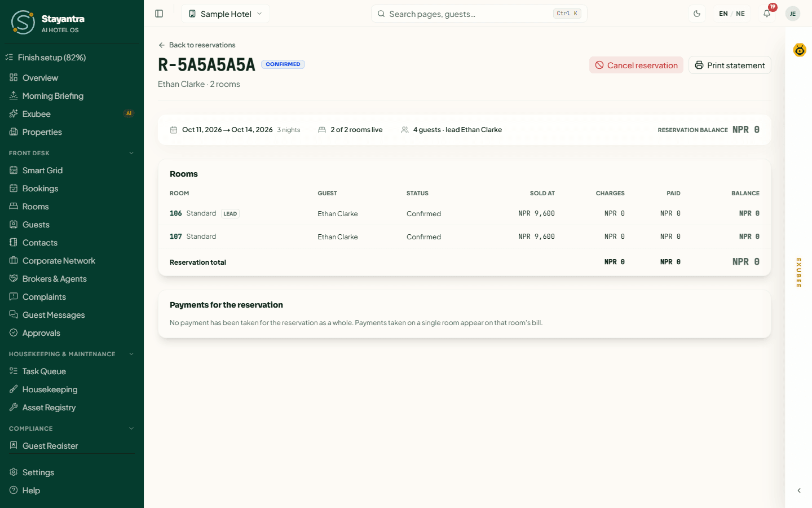Open room 106 Standard row
Image resolution: width=812 pixels, height=508 pixels.
pyautogui.click(x=465, y=213)
